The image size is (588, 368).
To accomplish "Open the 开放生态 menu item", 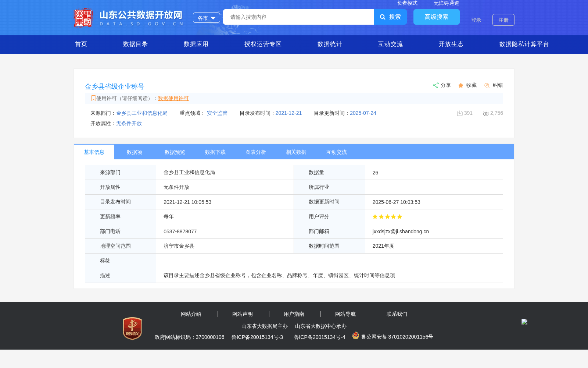I will coord(451,44).
